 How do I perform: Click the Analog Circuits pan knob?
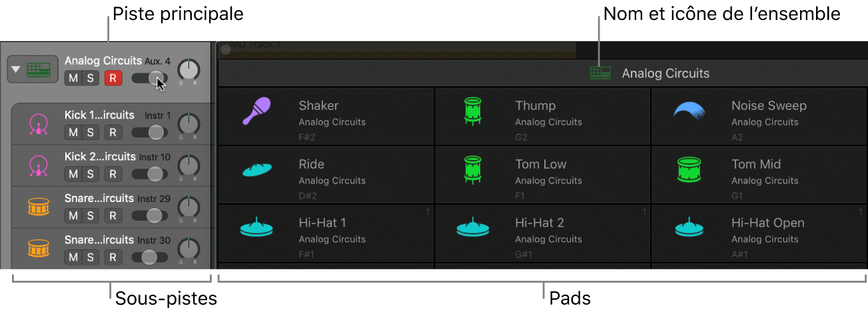point(189,69)
